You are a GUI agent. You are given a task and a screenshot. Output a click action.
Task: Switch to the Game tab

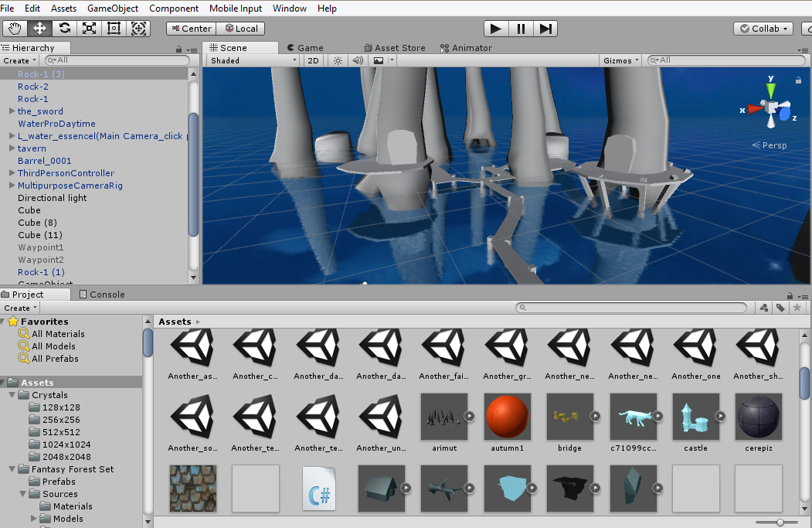click(x=305, y=48)
